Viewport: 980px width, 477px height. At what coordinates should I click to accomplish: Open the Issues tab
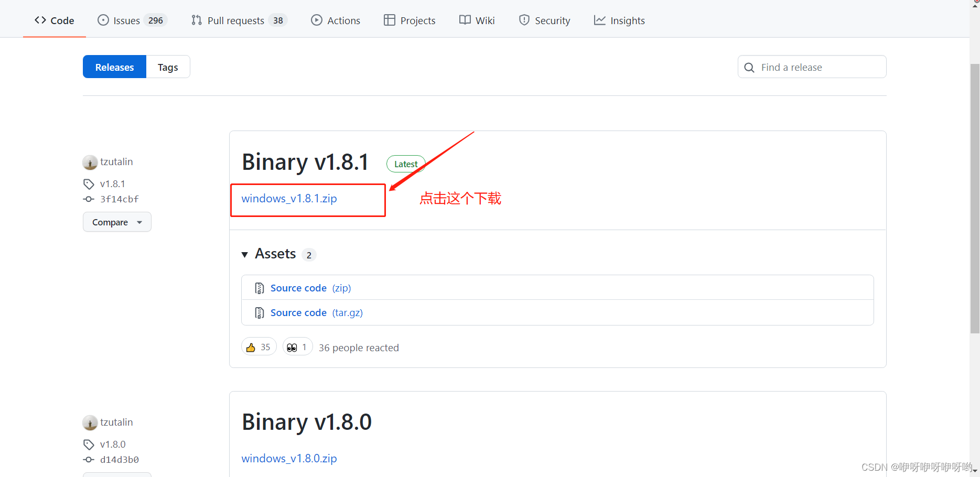click(x=132, y=20)
